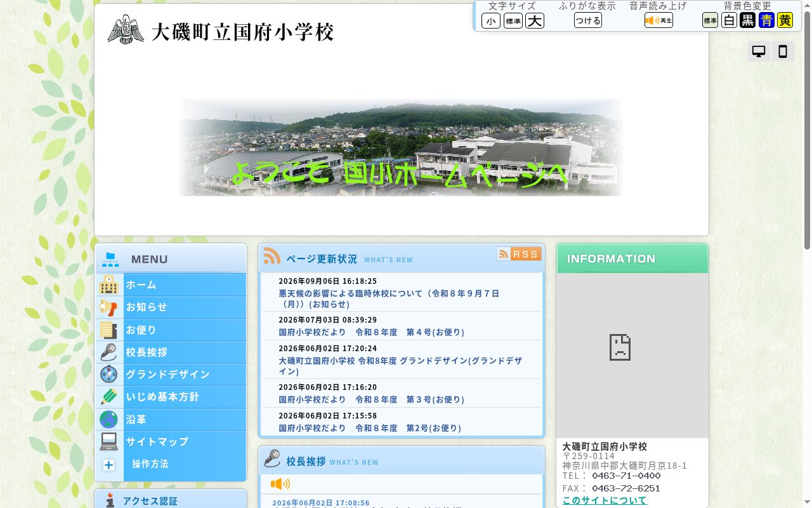Click the 2026年09月06日 16:18:25 timestamp

coord(328,281)
